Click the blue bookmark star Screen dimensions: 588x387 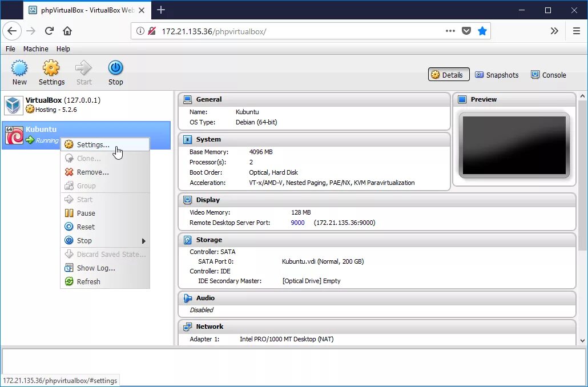482,31
